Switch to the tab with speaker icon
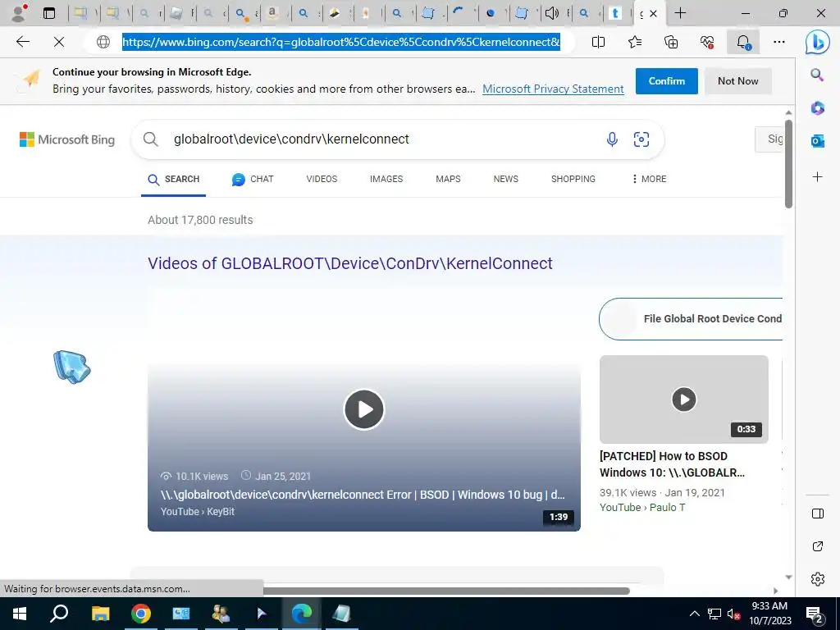This screenshot has width=840, height=630. (551, 13)
